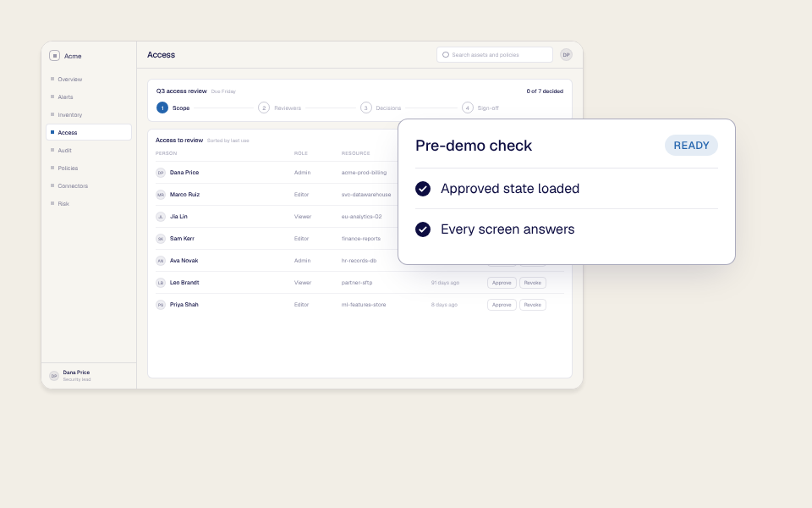Viewport: 812px width, 508px height.
Task: Click the Acme logo icon in the sidebar
Action: coord(54,56)
